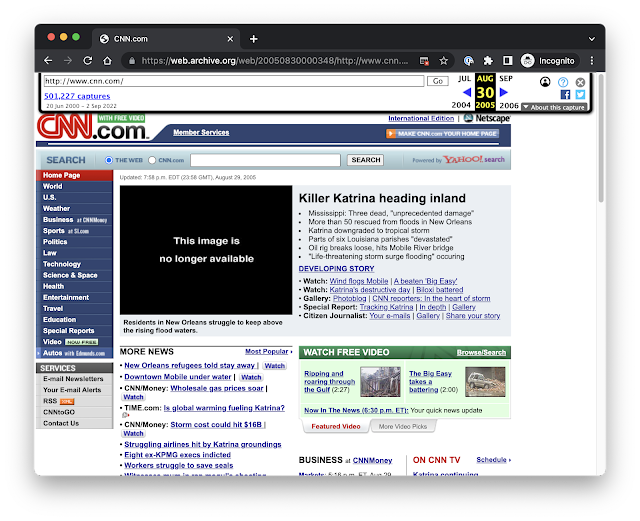This screenshot has width=640, height=521.
Task: Open Technology section in sidebar
Action: 74,264
